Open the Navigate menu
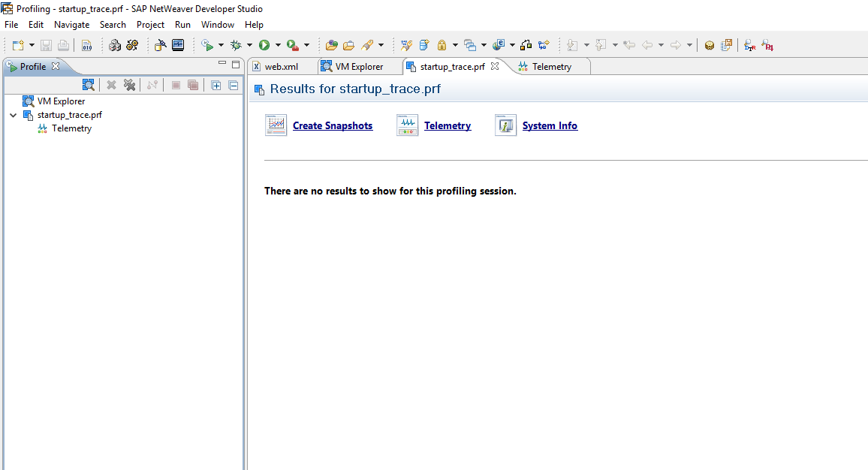868x470 pixels. pos(72,24)
